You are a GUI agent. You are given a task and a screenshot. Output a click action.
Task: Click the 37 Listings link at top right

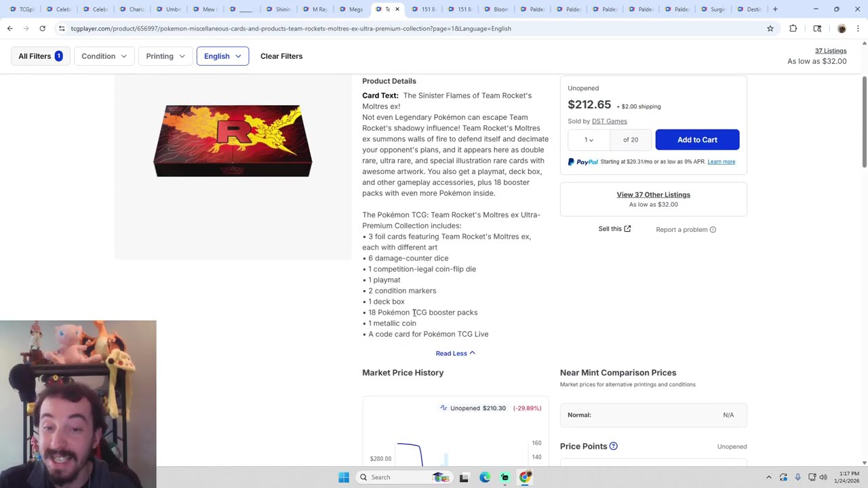click(831, 51)
